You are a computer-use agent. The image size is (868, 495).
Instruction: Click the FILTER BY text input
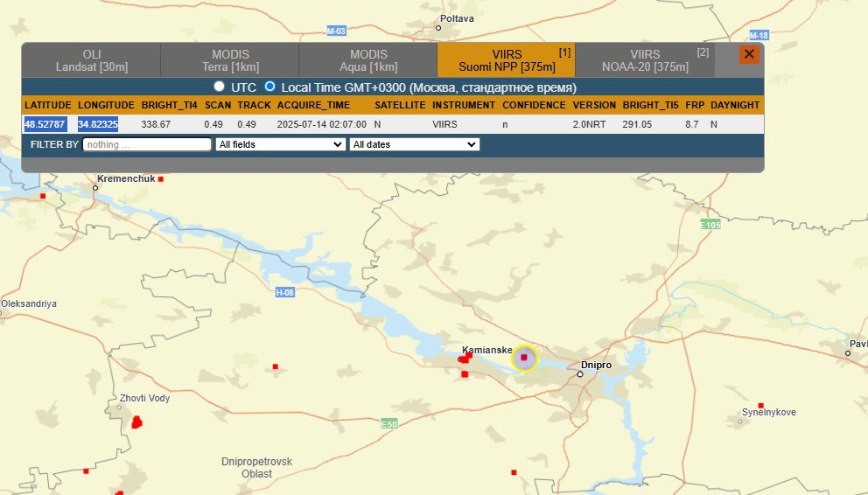pyautogui.click(x=147, y=144)
